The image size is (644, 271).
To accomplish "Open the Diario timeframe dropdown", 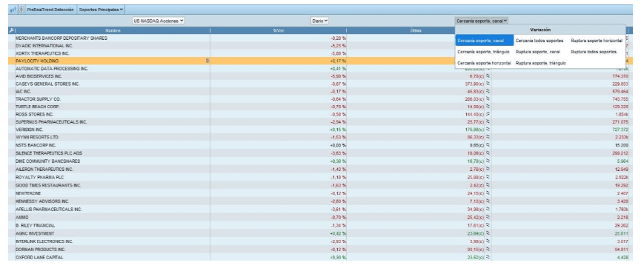I will (x=319, y=21).
